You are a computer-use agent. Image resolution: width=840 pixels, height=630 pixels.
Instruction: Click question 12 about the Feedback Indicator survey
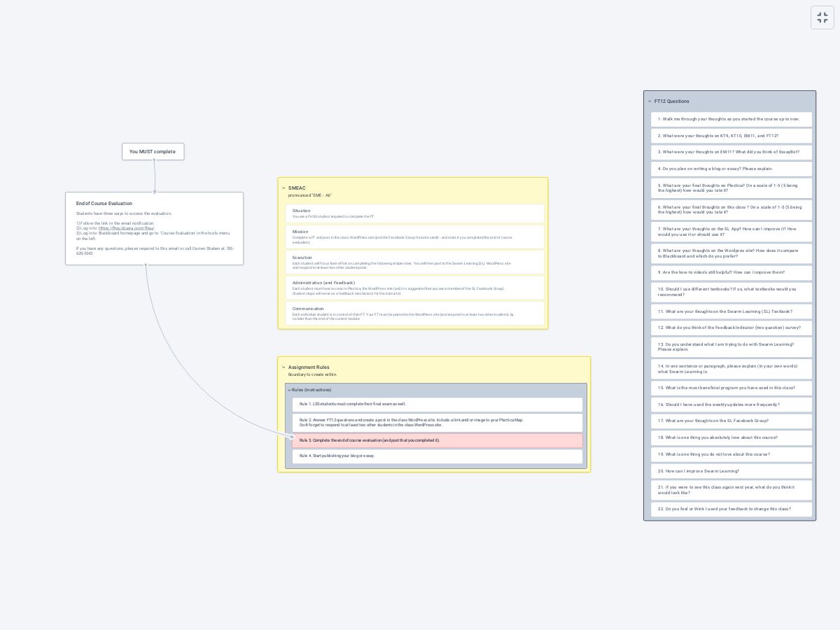pyautogui.click(x=731, y=328)
